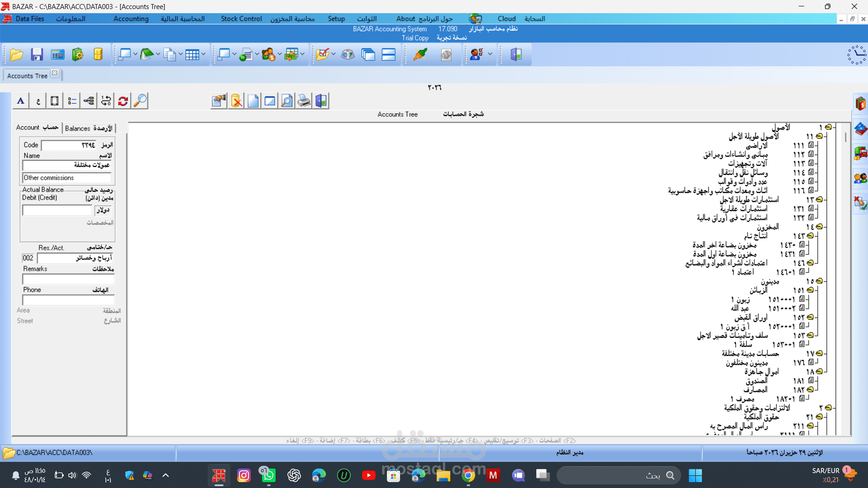
Task: Open dropdown arrow next to blue table grid icon
Action: click(x=203, y=54)
